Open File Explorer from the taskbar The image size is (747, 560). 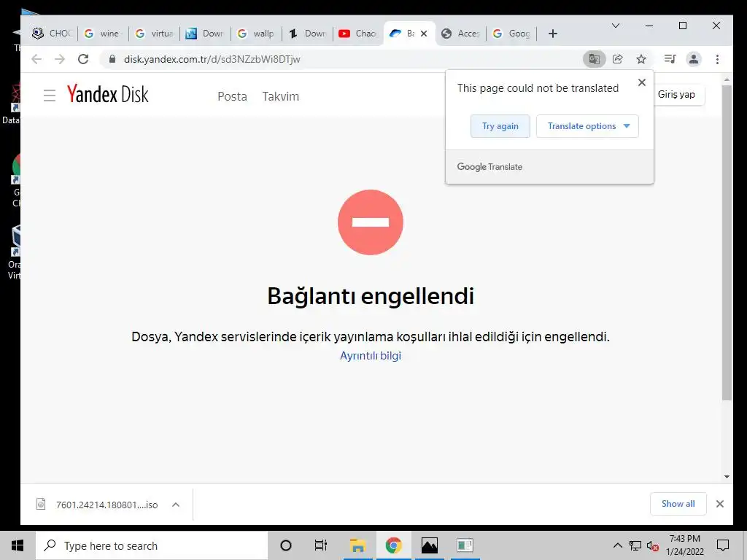(357, 545)
